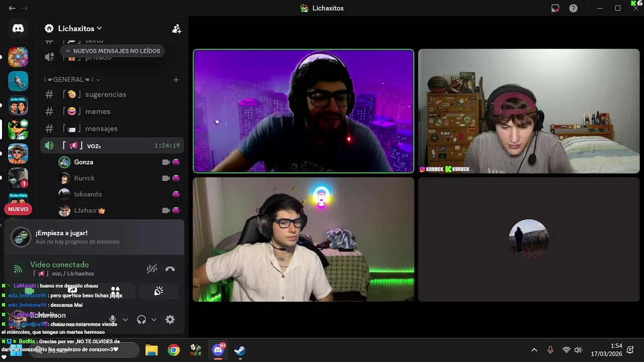This screenshot has height=362, width=644.
Task: Focus the avatar-only lokoando tile
Action: click(x=529, y=239)
